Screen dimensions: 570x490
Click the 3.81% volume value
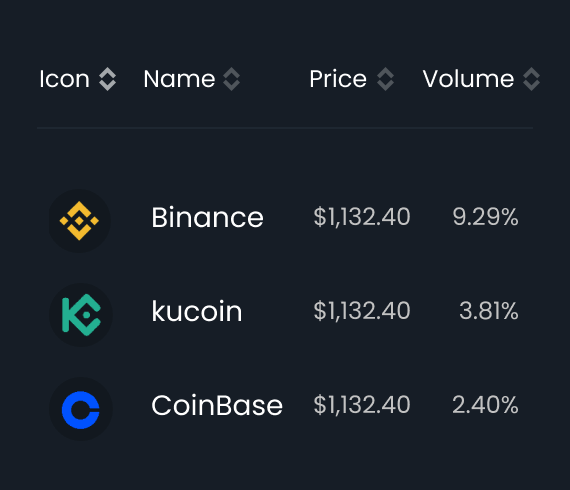pyautogui.click(x=489, y=311)
